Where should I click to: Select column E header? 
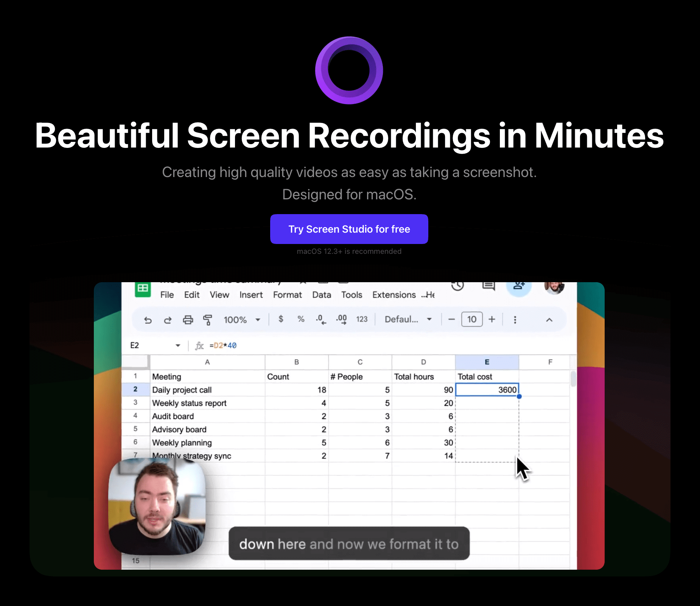(487, 362)
